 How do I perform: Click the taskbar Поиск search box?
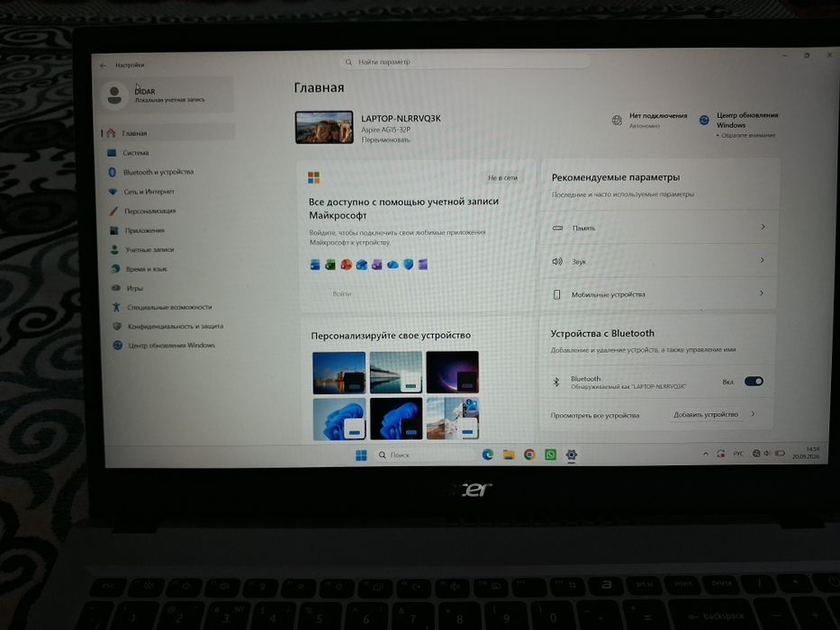tap(423, 455)
